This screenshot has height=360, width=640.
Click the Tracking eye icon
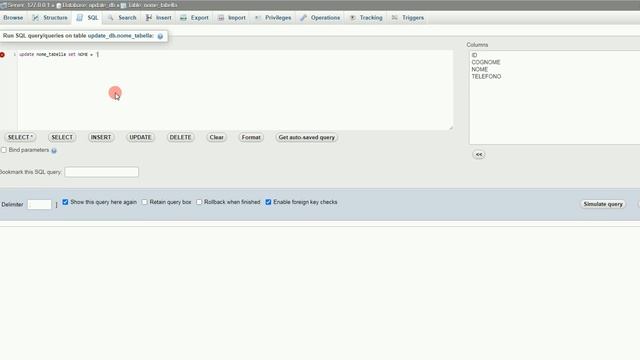353,18
